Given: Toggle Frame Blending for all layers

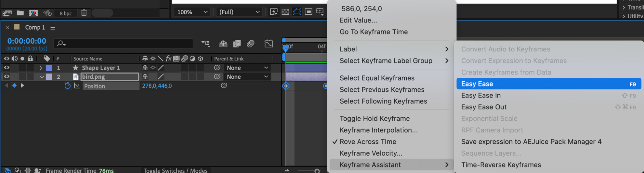Looking at the screenshot, I should 237,44.
